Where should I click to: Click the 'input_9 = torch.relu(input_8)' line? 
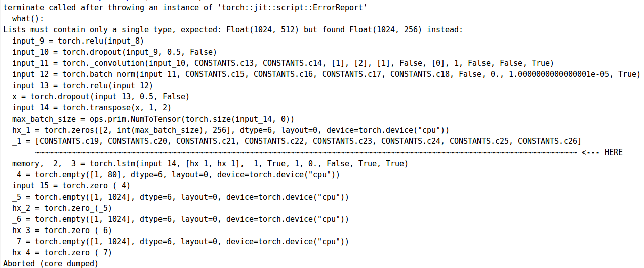click(x=78, y=41)
